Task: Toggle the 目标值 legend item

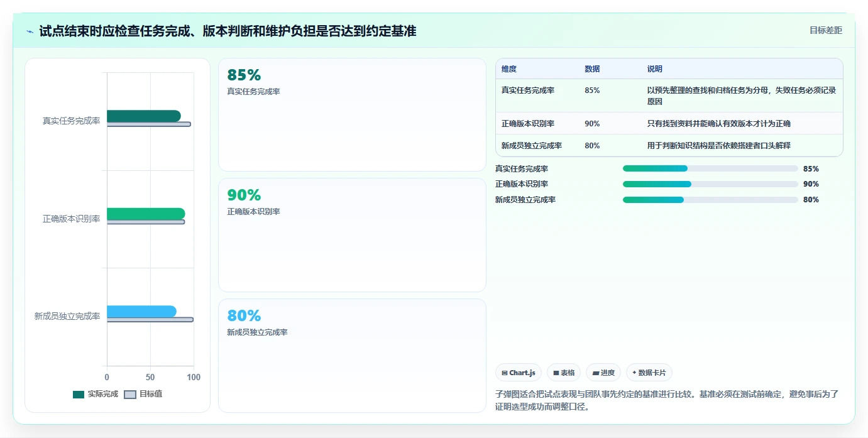Action: [143, 394]
